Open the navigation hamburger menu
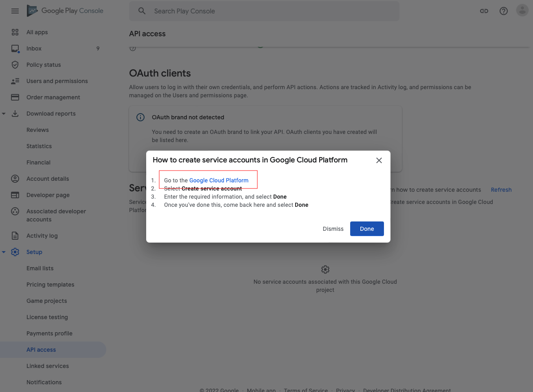Image resolution: width=533 pixels, height=392 pixels. (15, 11)
